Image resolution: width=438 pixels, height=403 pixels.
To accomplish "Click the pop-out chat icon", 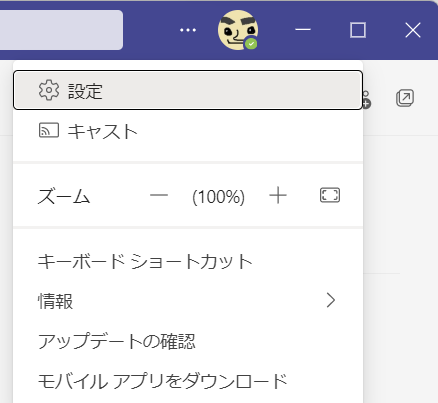I will click(x=405, y=98).
